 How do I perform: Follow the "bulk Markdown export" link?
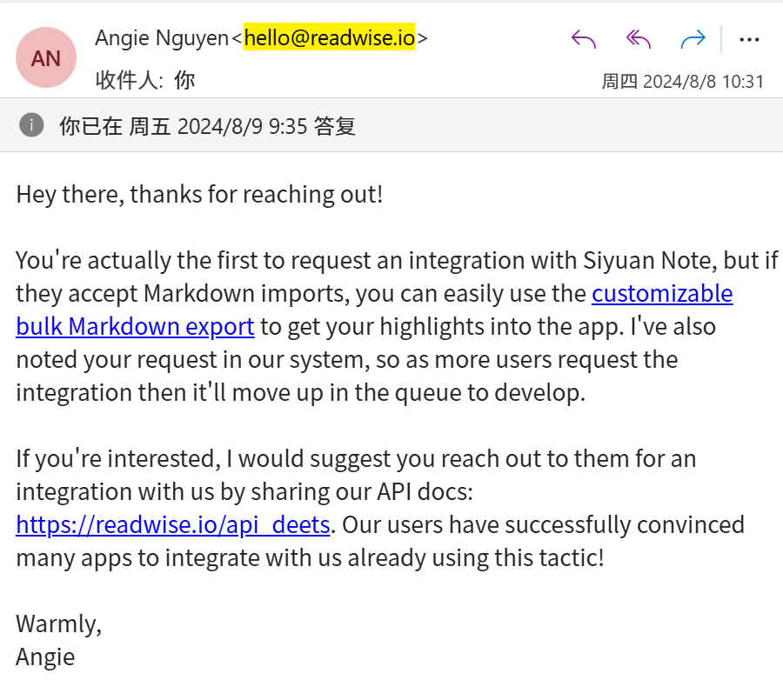click(135, 326)
